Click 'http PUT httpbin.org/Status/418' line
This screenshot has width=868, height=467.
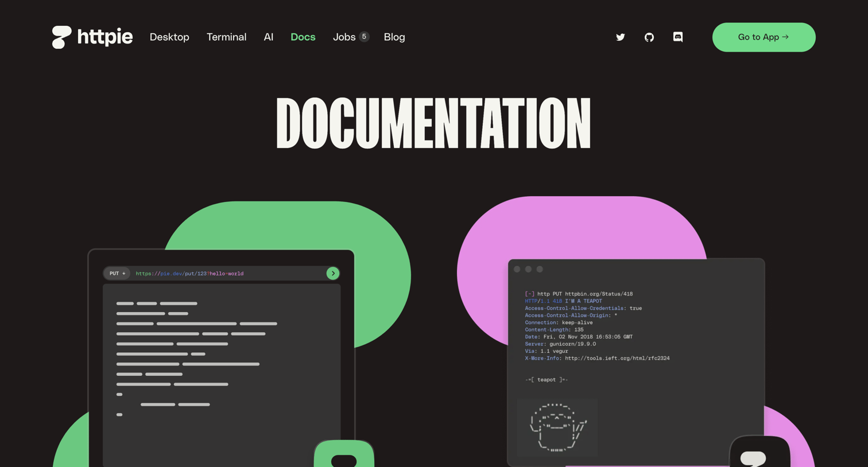(x=579, y=294)
